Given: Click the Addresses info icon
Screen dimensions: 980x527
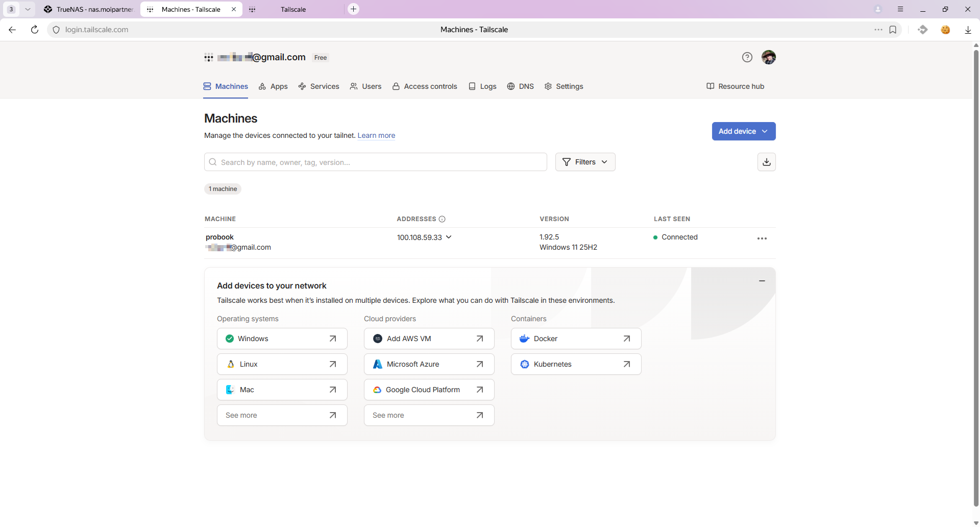Looking at the screenshot, I should coord(442,219).
